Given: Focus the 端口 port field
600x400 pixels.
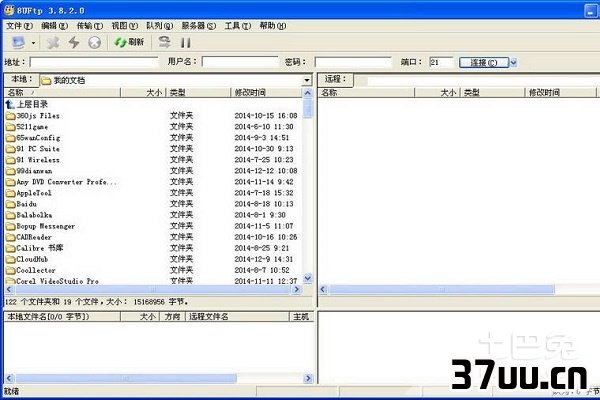Looking at the screenshot, I should click(x=441, y=62).
